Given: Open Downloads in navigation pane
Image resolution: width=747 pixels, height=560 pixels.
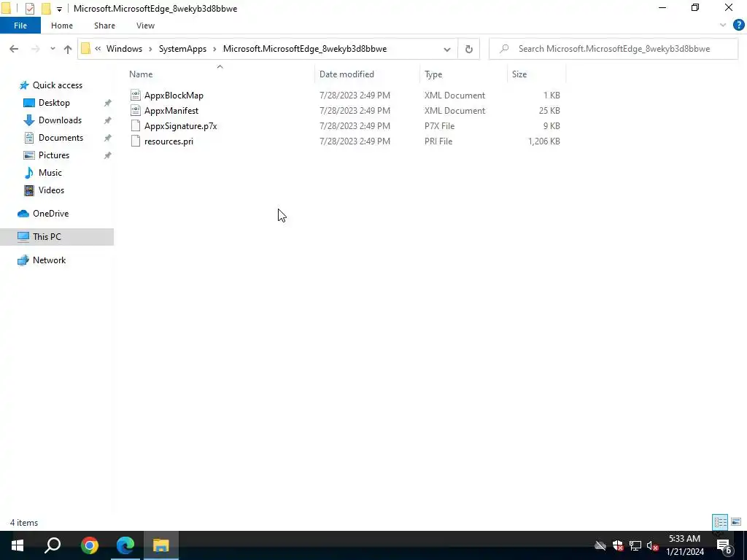Looking at the screenshot, I should tap(60, 120).
